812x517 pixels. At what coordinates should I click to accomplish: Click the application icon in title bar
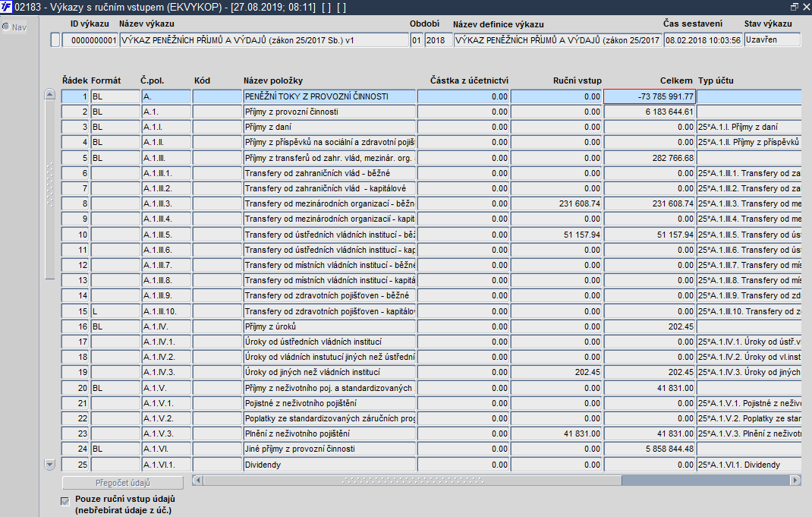[6, 8]
